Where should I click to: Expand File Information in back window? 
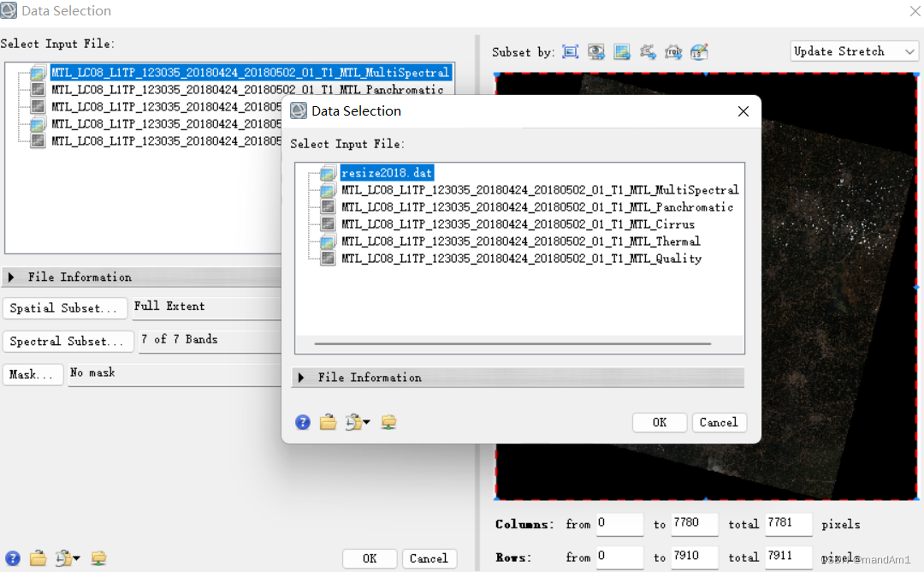coord(11,277)
